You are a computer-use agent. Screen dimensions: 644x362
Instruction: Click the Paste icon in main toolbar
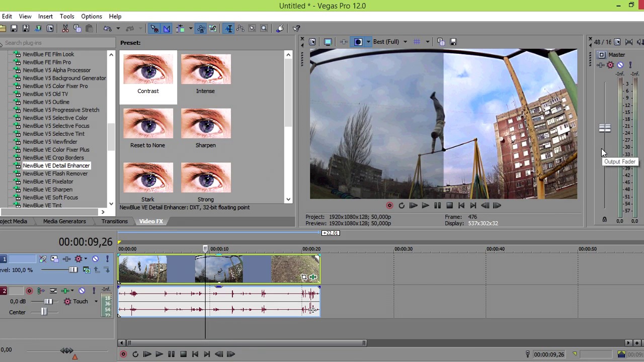point(89,29)
